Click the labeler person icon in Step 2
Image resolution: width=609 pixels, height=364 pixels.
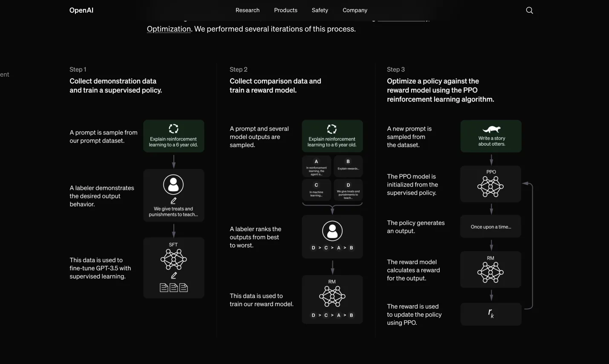pyautogui.click(x=332, y=231)
